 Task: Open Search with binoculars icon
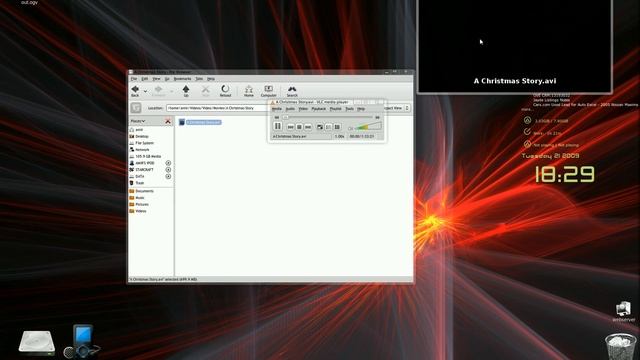click(292, 91)
